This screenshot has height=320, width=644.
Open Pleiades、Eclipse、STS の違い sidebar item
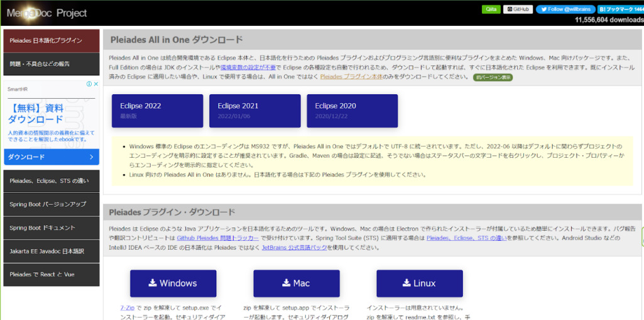[x=52, y=180]
